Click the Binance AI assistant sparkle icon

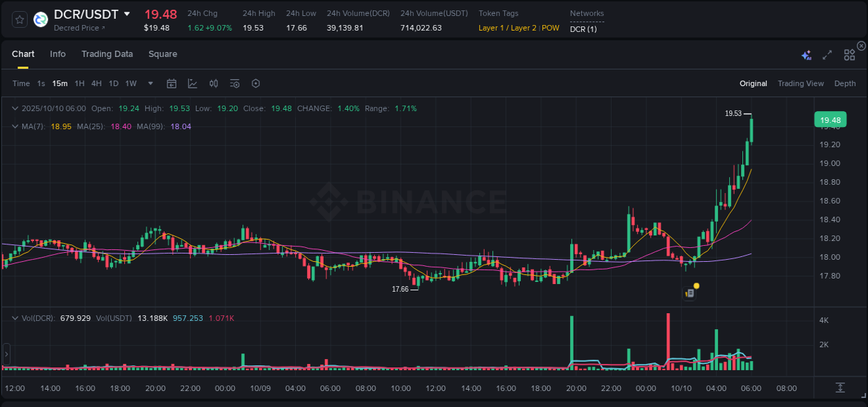(806, 55)
